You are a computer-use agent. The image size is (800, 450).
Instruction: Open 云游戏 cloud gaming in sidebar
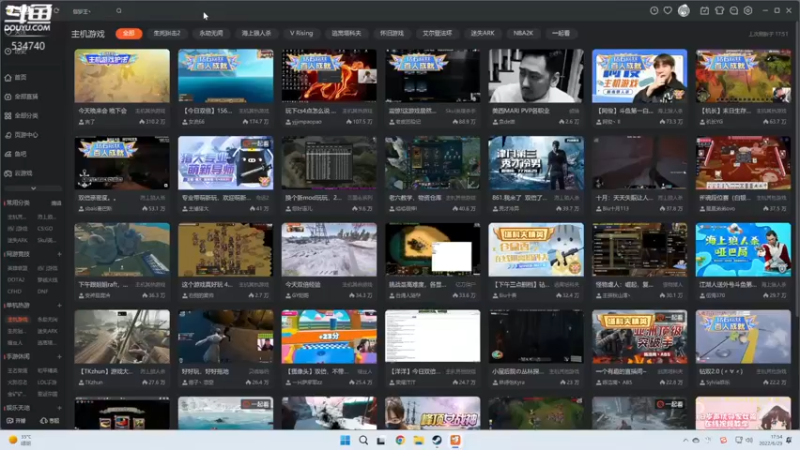pyautogui.click(x=19, y=173)
